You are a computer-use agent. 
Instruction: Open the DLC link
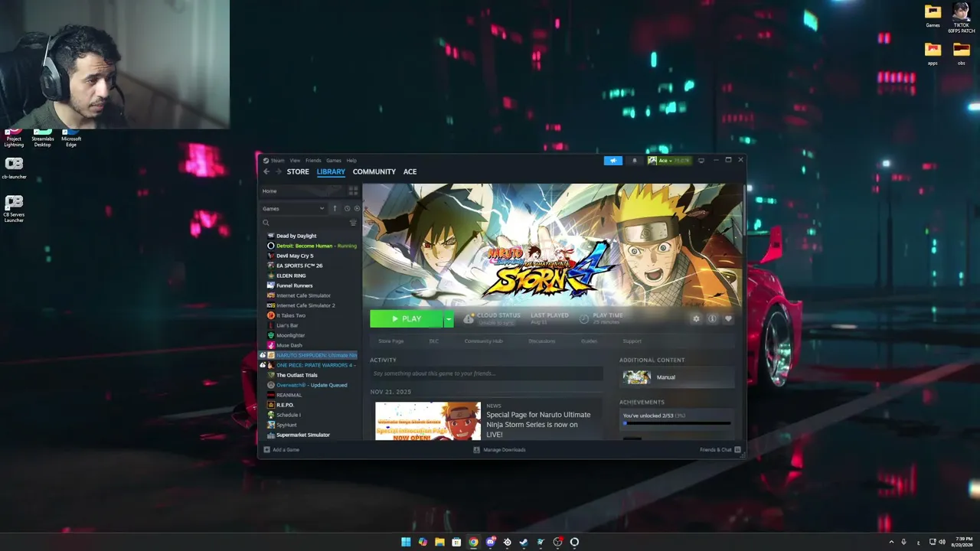click(x=434, y=341)
